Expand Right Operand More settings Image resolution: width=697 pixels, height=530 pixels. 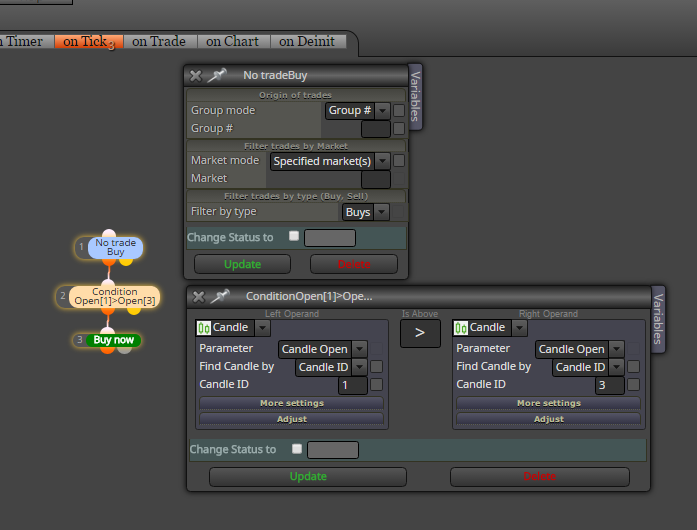pos(549,403)
